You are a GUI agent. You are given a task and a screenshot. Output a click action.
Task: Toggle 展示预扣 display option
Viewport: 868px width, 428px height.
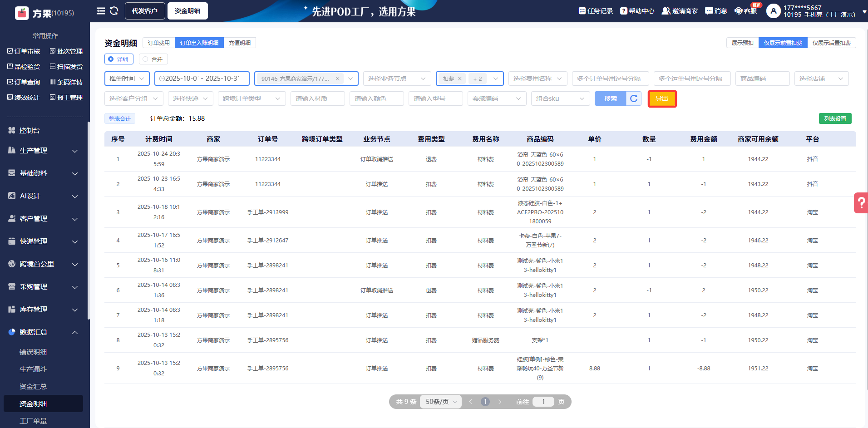tap(742, 43)
